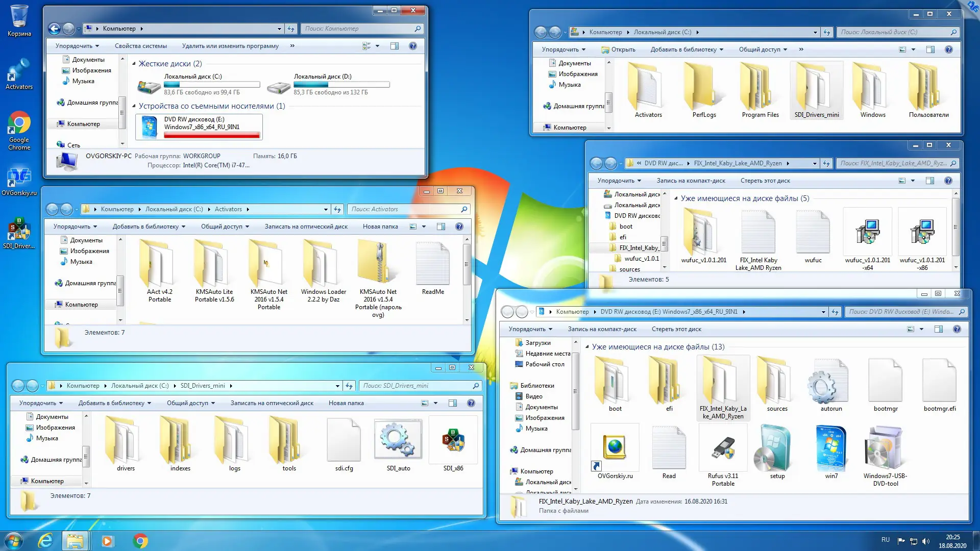Open the Windows7-USB-DVD-tool icon
Screen dimensions: 980x551
[x=885, y=448]
